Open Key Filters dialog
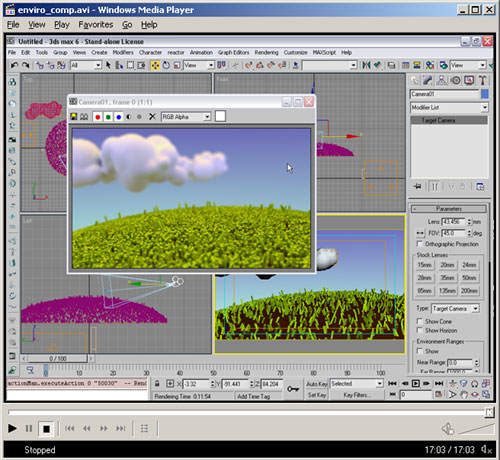This screenshot has height=460, width=500. click(x=356, y=395)
